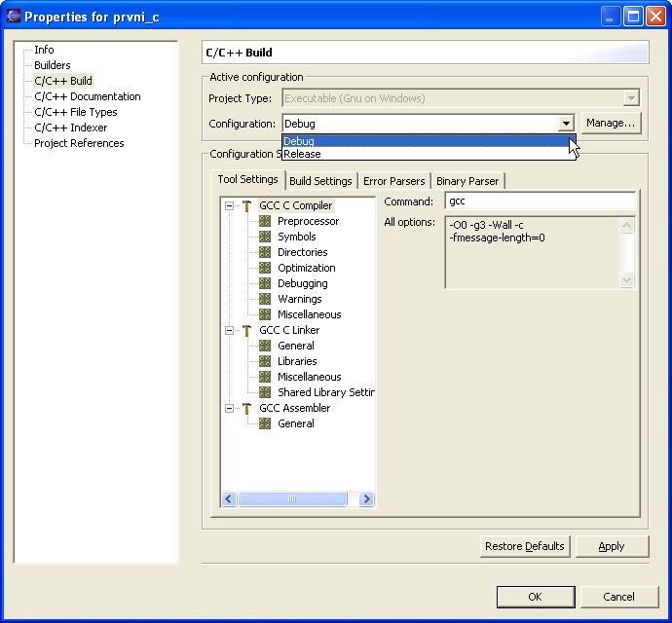This screenshot has width=672, height=623.
Task: Choose Release from the configuration dropdown list
Action: coord(303,154)
